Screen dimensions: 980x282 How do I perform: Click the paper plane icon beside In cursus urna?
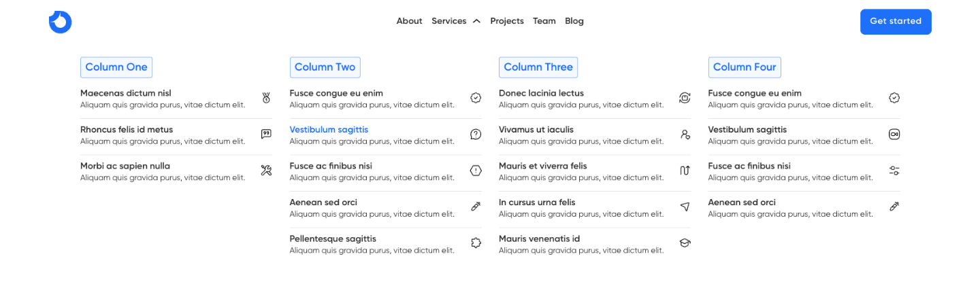click(685, 207)
